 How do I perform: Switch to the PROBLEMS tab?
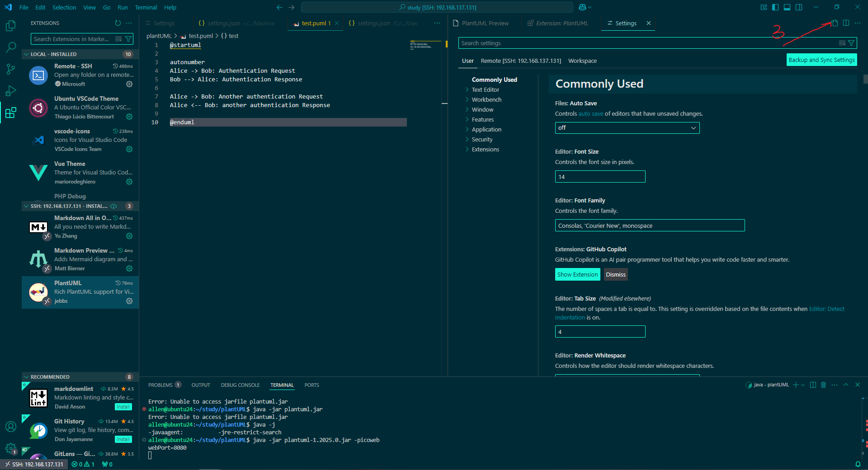click(x=160, y=385)
